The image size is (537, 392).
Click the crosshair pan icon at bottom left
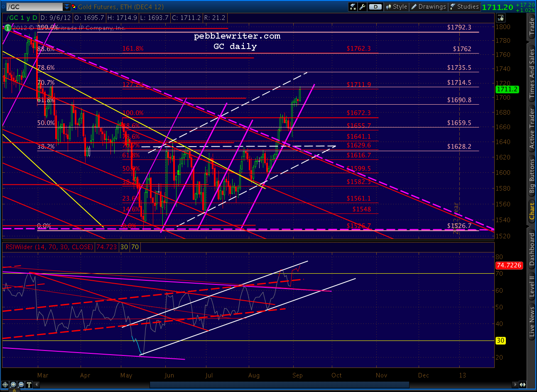[x=5, y=385]
